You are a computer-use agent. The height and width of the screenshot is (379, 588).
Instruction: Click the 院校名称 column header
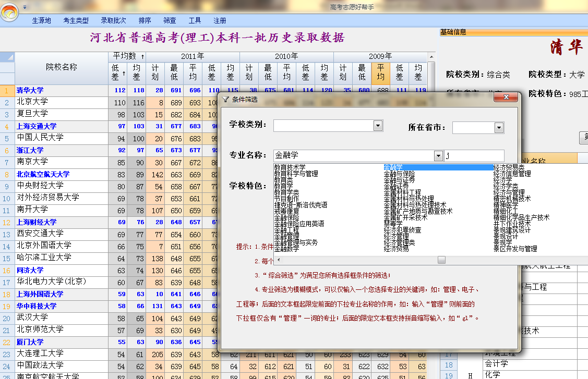(61, 67)
